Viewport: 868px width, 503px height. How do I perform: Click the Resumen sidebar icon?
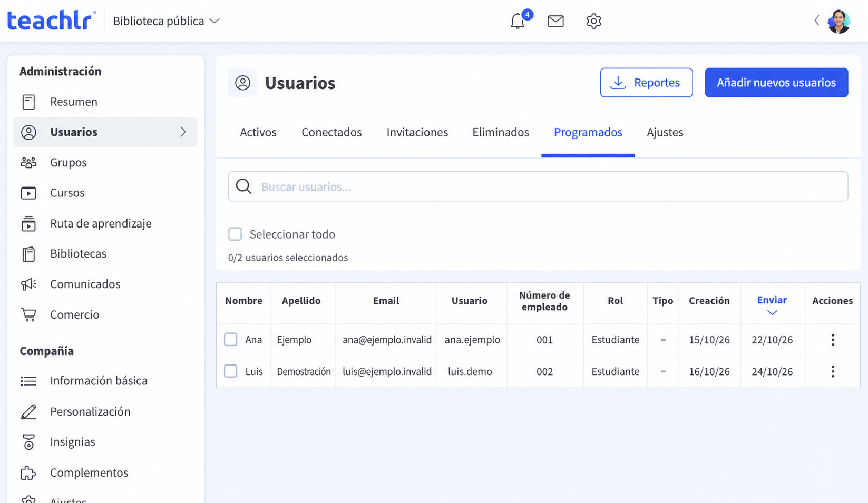28,102
